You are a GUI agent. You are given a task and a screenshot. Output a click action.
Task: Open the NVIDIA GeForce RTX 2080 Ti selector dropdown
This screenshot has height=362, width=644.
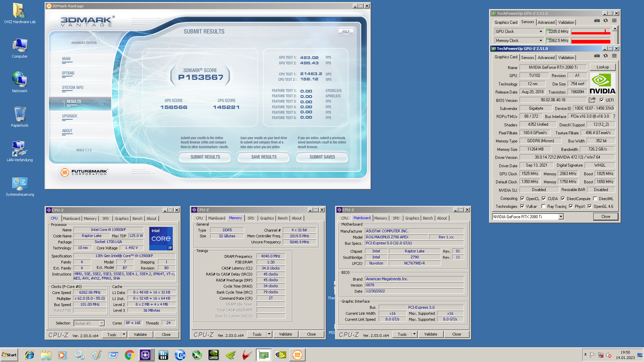561,217
